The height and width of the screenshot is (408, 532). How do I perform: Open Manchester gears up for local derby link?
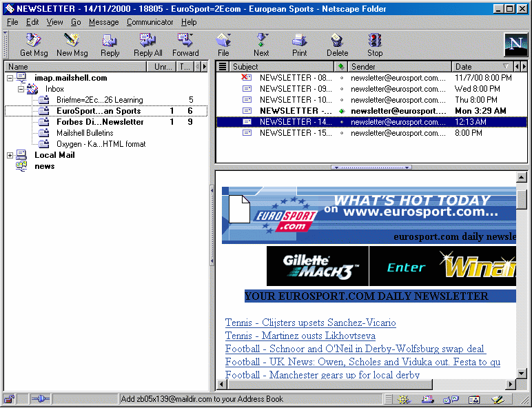tap(323, 375)
